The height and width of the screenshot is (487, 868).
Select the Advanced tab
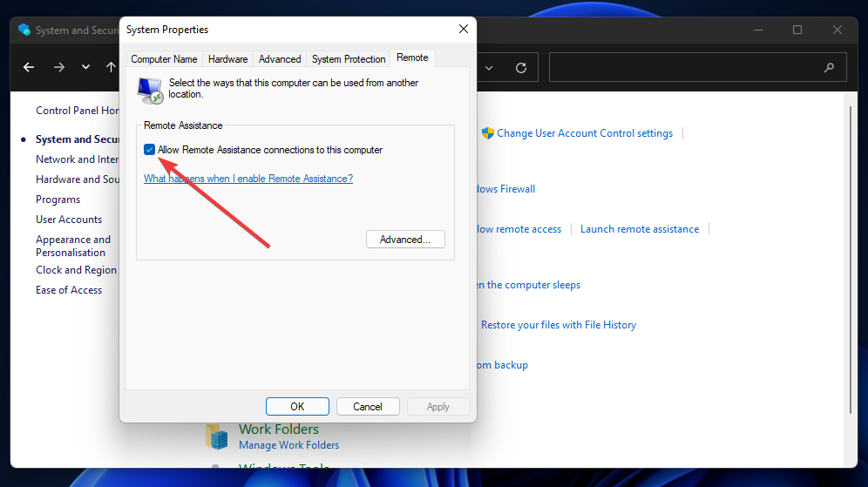pyautogui.click(x=280, y=59)
